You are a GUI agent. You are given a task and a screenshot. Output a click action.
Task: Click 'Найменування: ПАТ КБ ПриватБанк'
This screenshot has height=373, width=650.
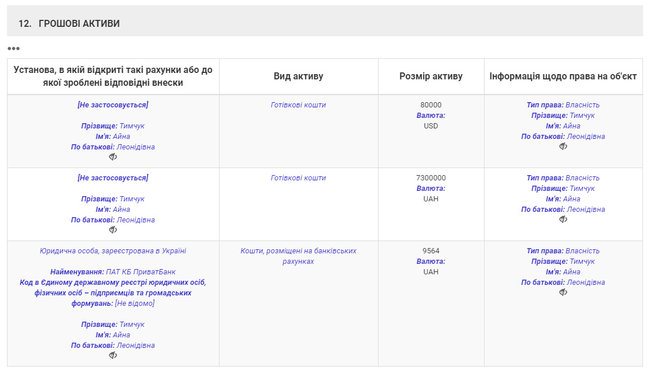click(x=113, y=272)
